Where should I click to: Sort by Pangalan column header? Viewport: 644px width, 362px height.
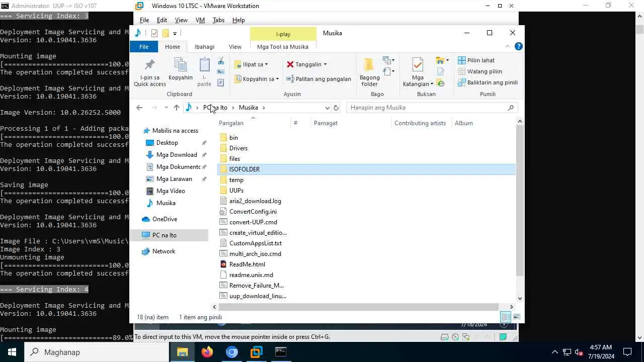(231, 123)
